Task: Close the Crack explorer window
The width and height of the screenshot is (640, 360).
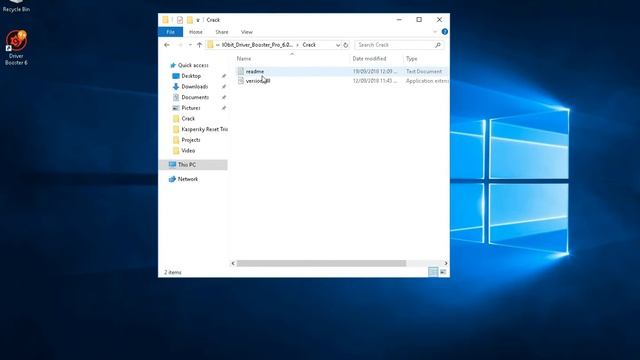Action: [x=440, y=20]
